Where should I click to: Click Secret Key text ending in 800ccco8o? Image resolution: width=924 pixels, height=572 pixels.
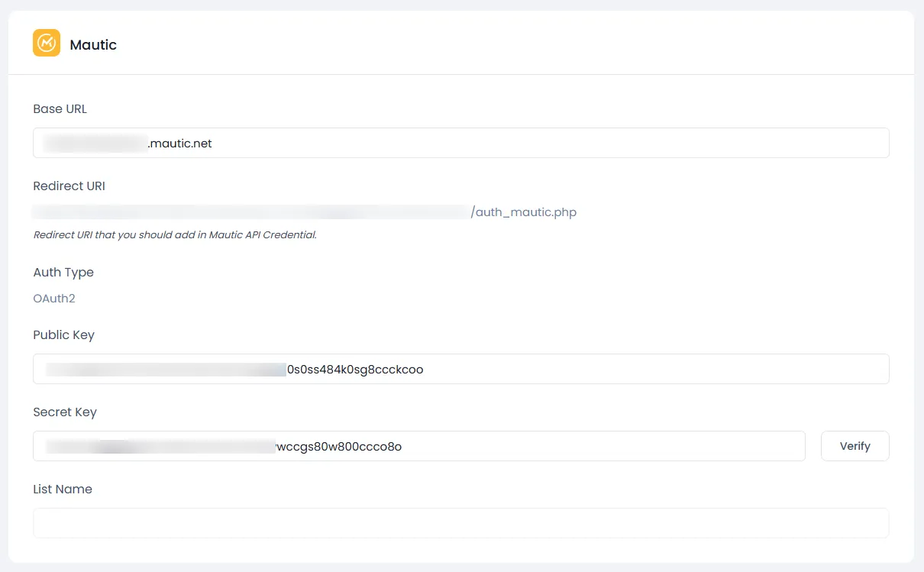coord(338,447)
